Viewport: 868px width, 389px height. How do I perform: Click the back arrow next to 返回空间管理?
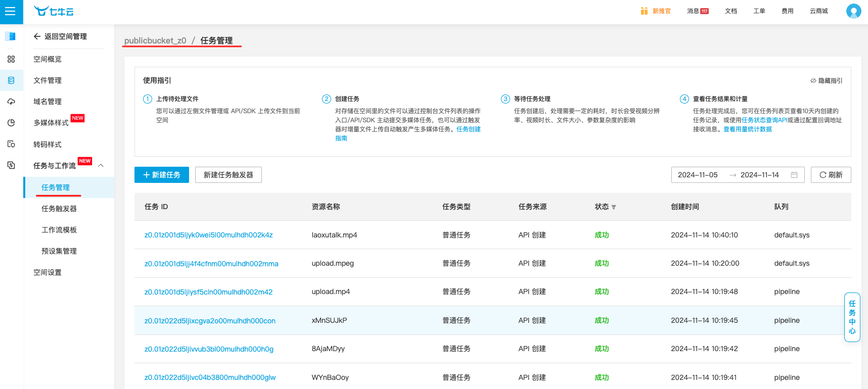(x=37, y=36)
